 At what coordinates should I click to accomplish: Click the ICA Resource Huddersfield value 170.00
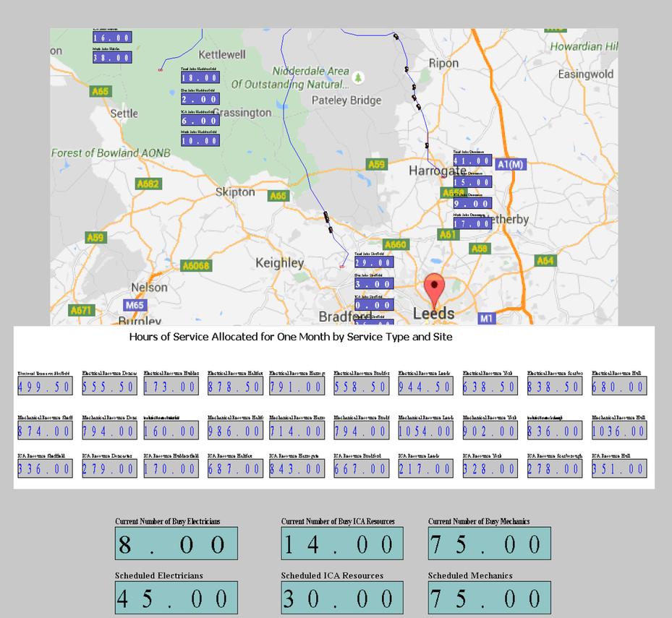click(x=171, y=468)
